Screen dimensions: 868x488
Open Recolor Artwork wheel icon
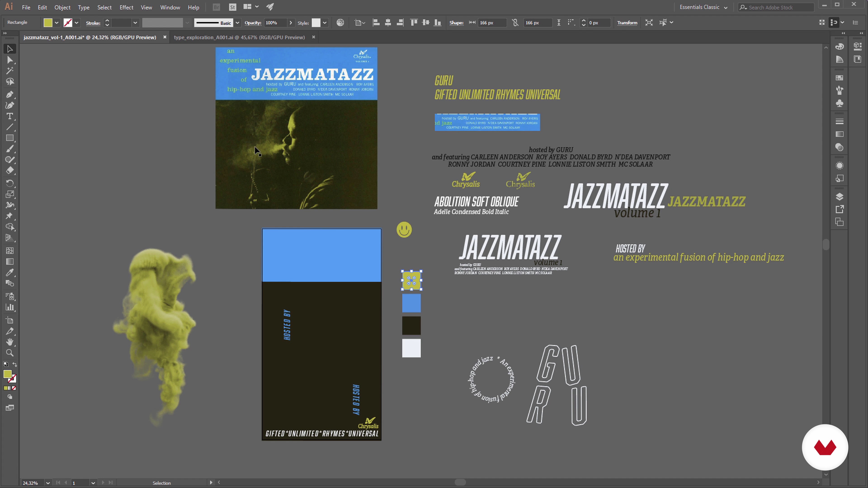[340, 23]
